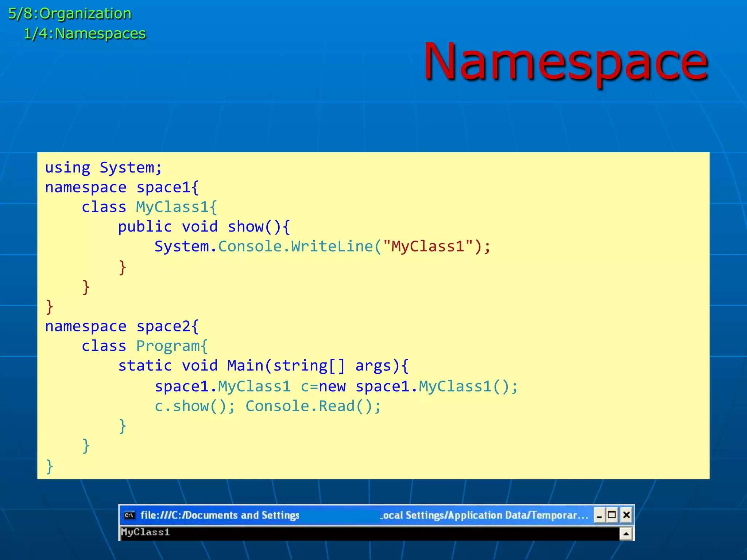Click the 'class Program{' declaration
The image size is (747, 560).
(144, 346)
